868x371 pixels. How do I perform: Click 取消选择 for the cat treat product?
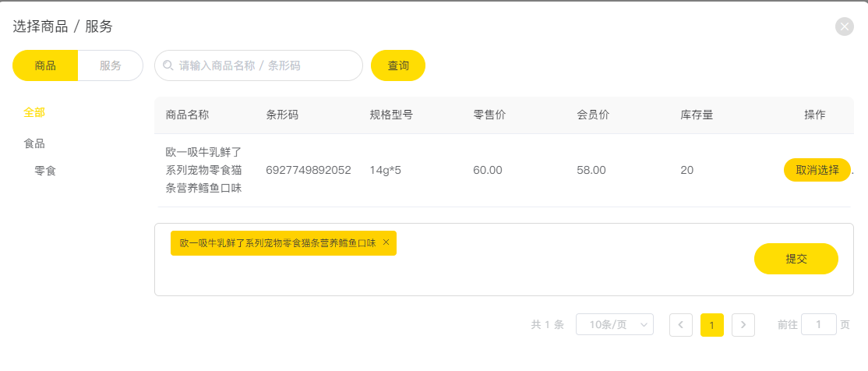coord(817,170)
